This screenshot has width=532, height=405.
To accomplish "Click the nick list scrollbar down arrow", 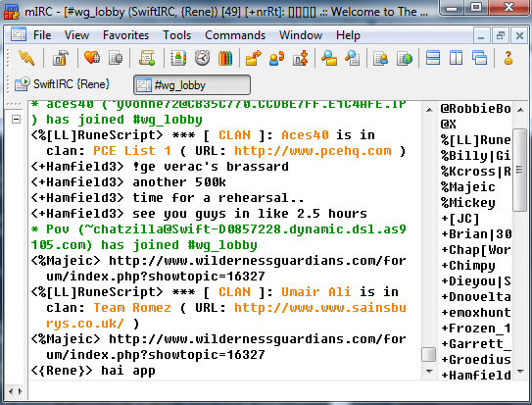I will 520,371.
